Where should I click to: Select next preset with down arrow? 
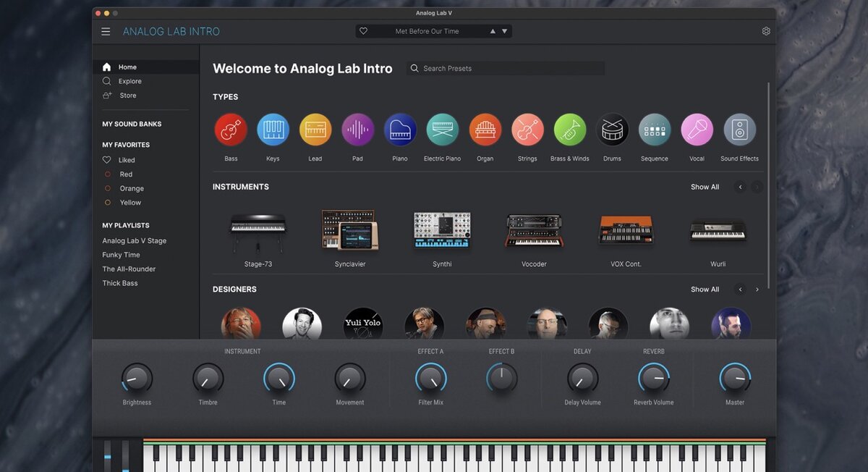pyautogui.click(x=505, y=31)
